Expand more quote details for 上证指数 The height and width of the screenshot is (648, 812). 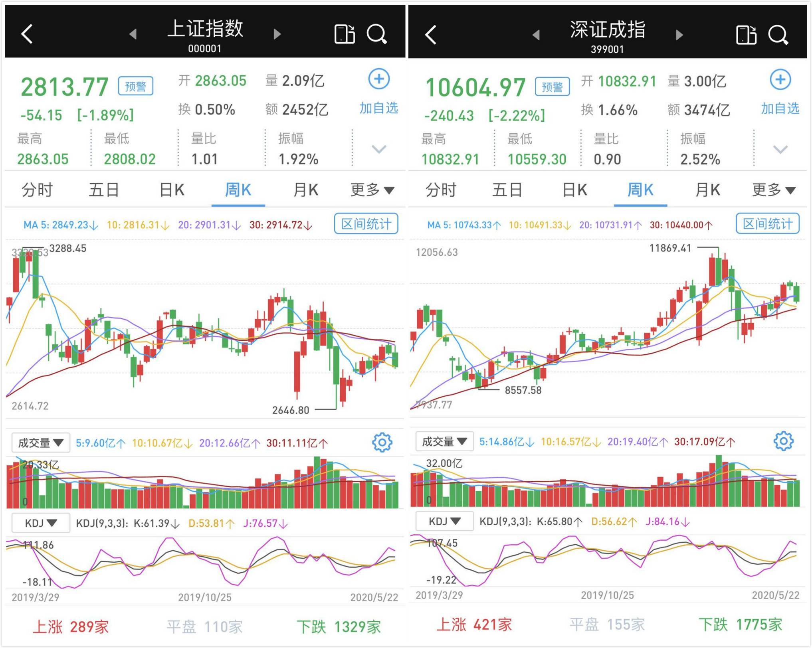(x=379, y=149)
